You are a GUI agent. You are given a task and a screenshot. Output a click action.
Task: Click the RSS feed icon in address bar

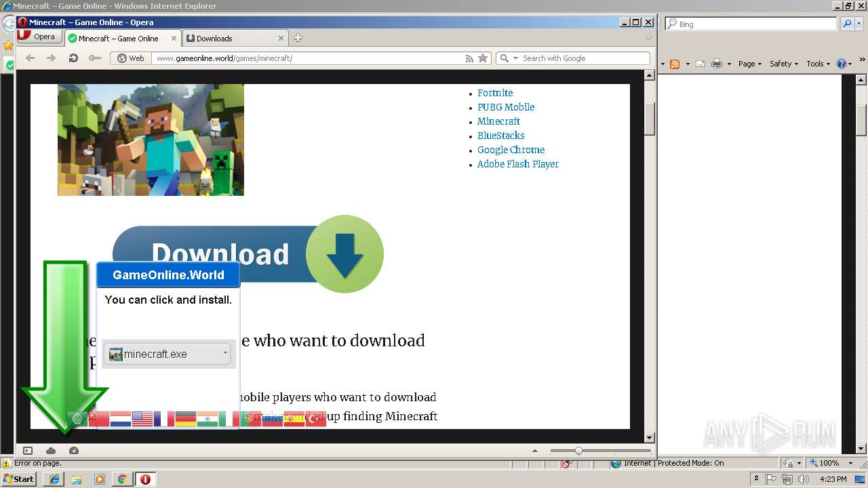coord(469,58)
